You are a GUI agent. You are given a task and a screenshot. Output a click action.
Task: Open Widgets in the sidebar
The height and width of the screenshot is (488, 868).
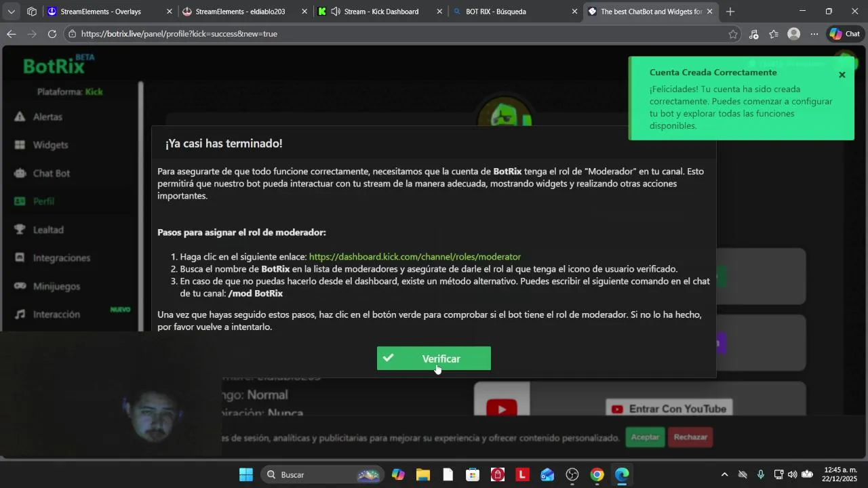click(x=50, y=145)
